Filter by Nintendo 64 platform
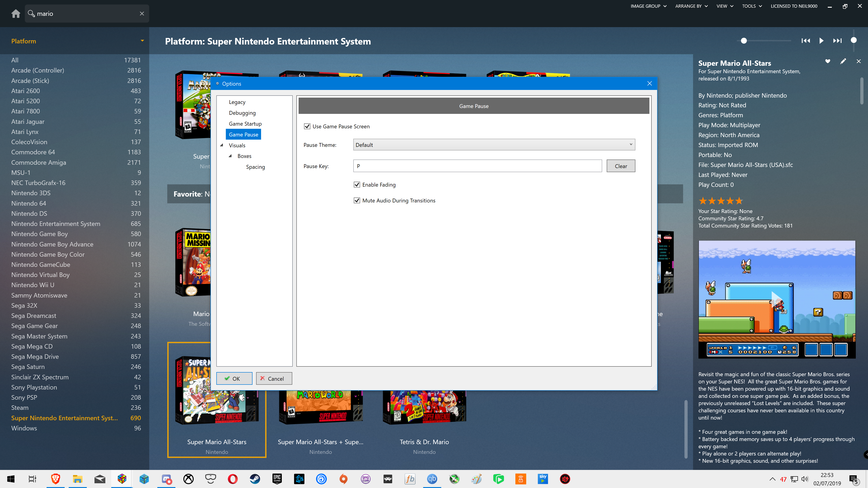The height and width of the screenshot is (488, 868). (x=76, y=203)
